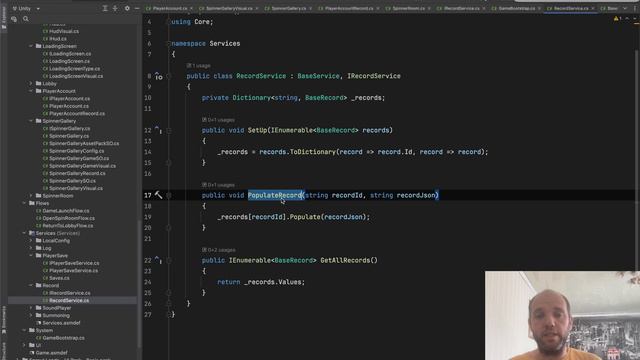Collapse the LoadingScreen folder
Screen dimensions: 640x360
pos(31,46)
